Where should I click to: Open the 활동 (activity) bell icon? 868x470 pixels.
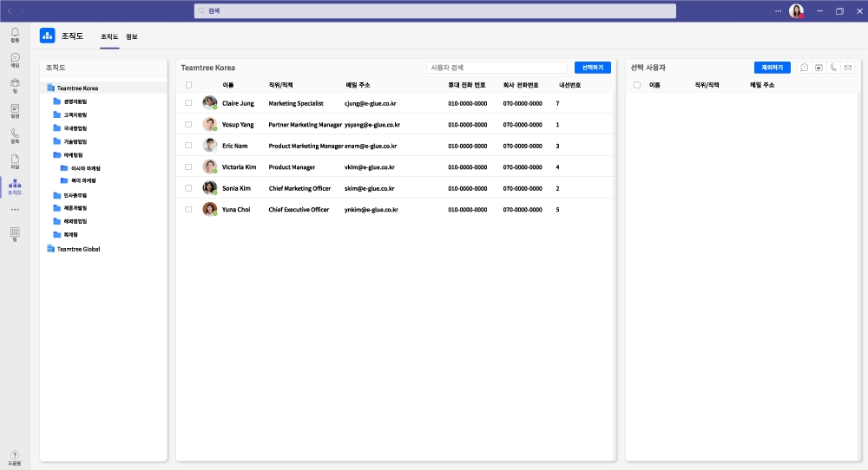click(15, 34)
